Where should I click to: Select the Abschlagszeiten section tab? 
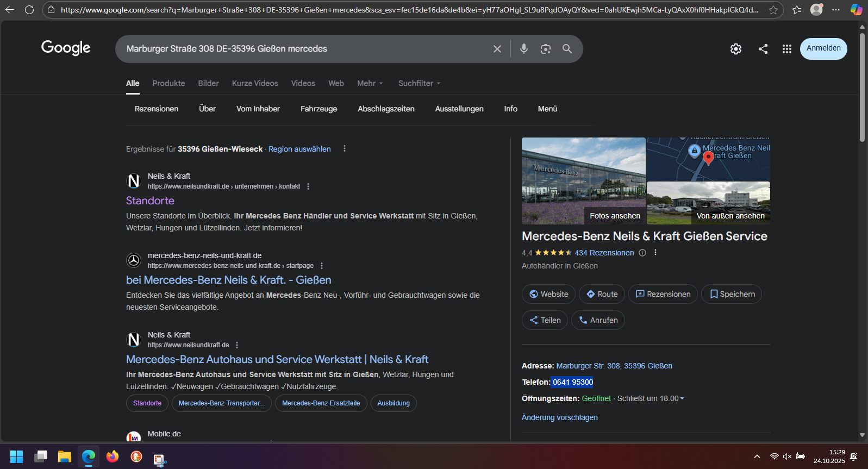coord(386,109)
